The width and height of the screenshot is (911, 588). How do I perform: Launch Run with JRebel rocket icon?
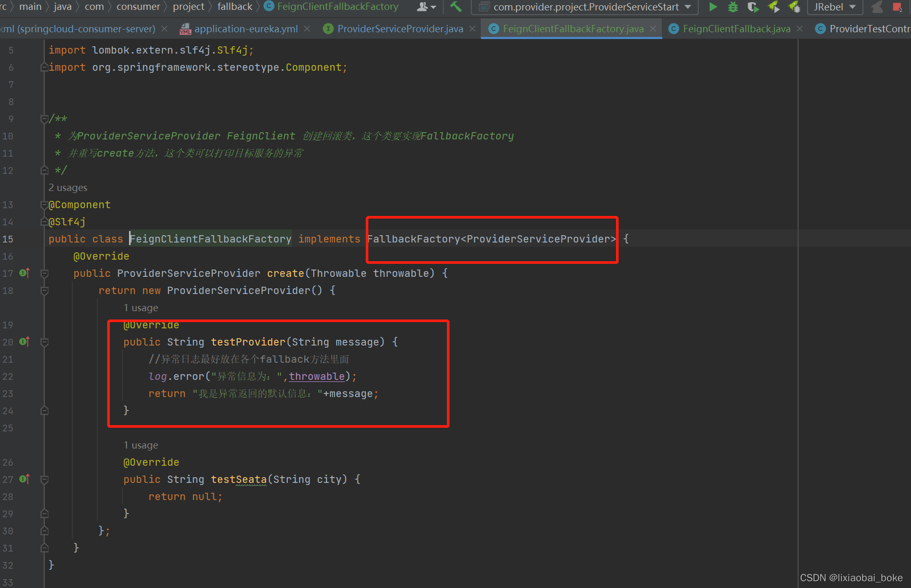point(774,7)
